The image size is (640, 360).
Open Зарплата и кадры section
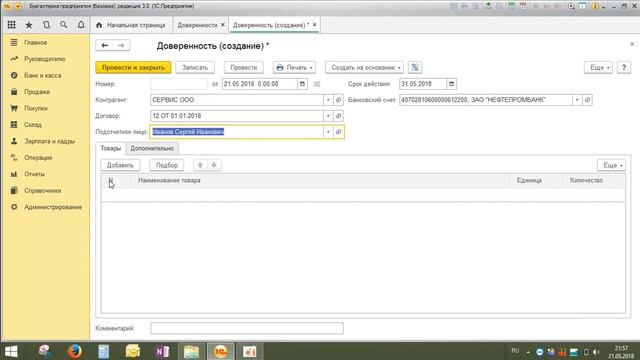49,141
